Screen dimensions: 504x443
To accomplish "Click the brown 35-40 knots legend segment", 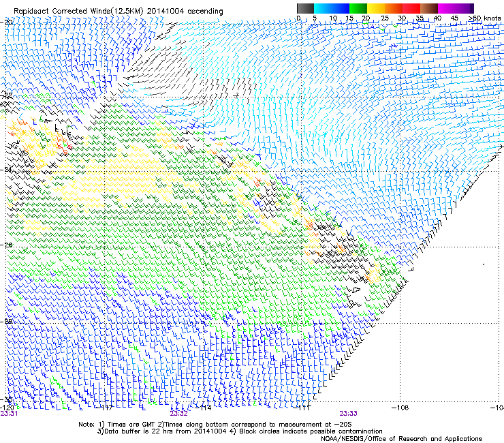I will coord(429,8).
